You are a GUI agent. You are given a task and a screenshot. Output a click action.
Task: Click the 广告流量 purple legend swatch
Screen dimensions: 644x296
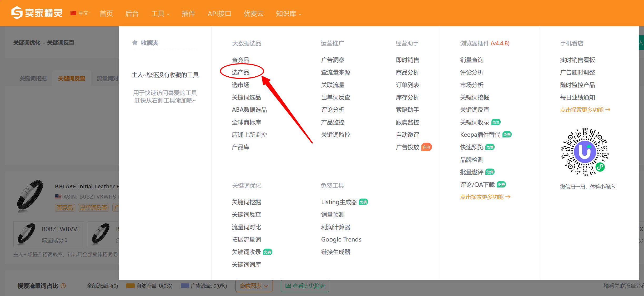click(185, 286)
